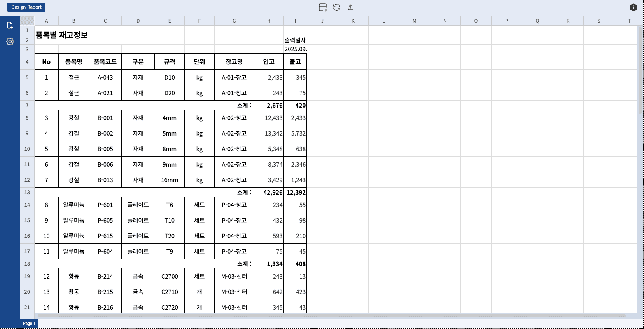Click the cell 'T10'
Screen dimensions: 644x329
point(170,220)
